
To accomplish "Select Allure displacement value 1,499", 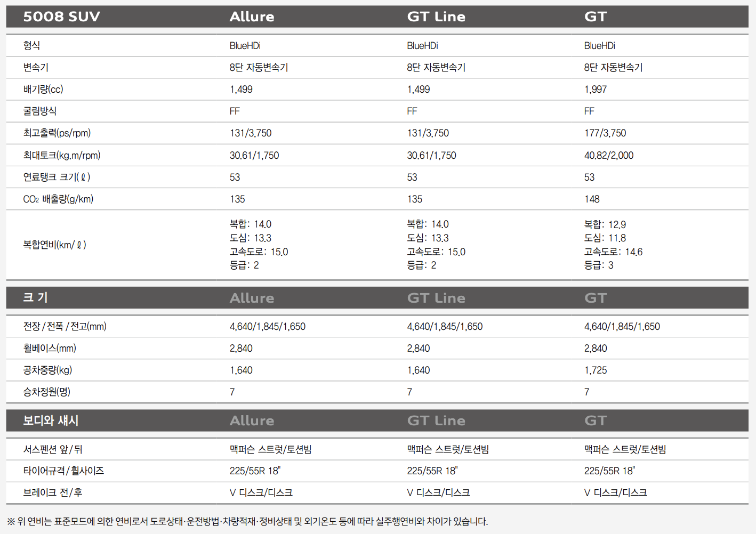I will point(241,89).
